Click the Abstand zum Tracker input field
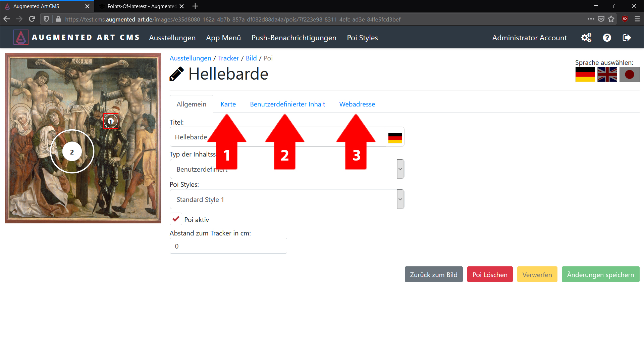This screenshot has width=644, height=350. tap(228, 246)
